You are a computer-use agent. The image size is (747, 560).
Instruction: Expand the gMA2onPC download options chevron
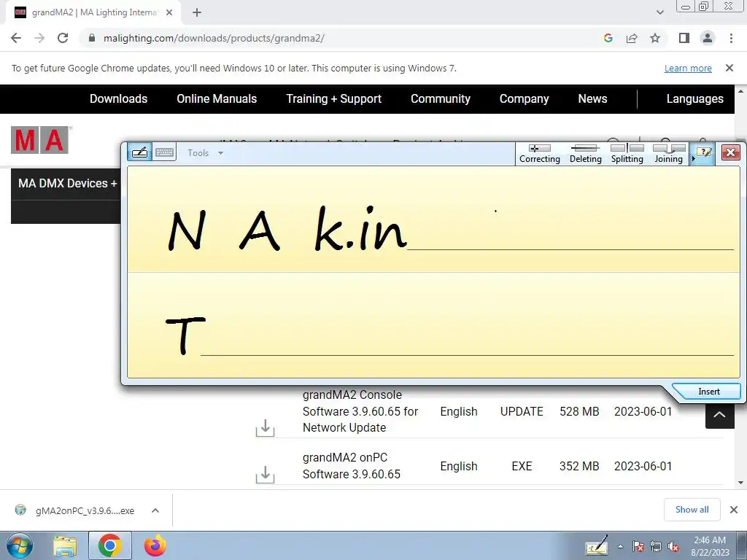pos(155,510)
